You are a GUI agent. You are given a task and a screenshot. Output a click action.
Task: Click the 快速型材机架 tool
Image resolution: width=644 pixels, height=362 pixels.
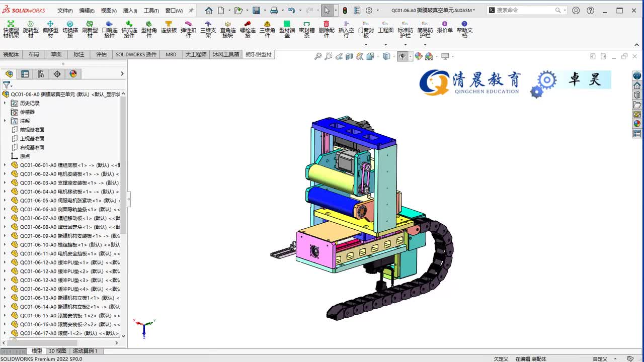tap(11, 30)
